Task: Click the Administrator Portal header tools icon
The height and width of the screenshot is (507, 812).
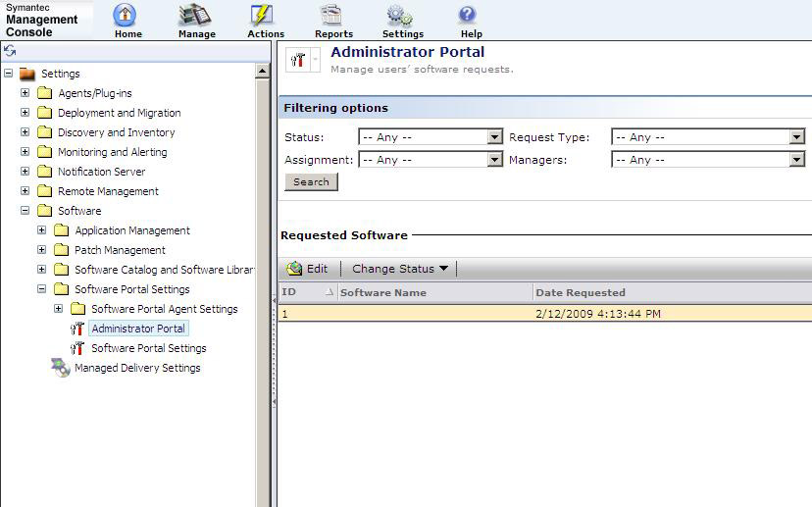Action: click(x=298, y=60)
